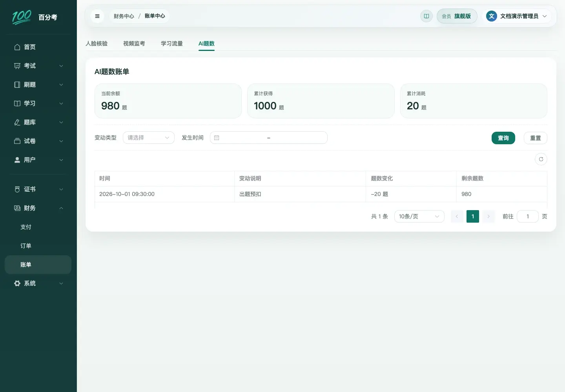Click the 首页 home icon in sidebar
Screen dimensions: 565x392
click(17, 47)
